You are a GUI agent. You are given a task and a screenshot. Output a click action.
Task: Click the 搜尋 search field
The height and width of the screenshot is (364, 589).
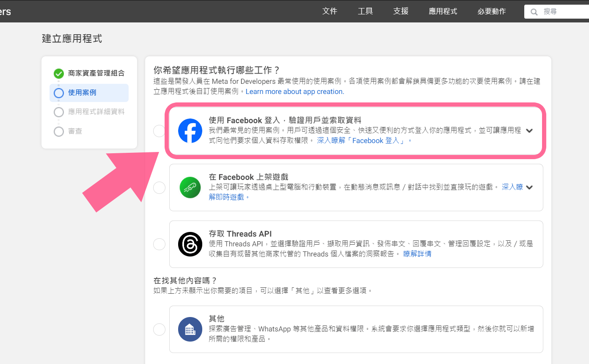click(557, 12)
